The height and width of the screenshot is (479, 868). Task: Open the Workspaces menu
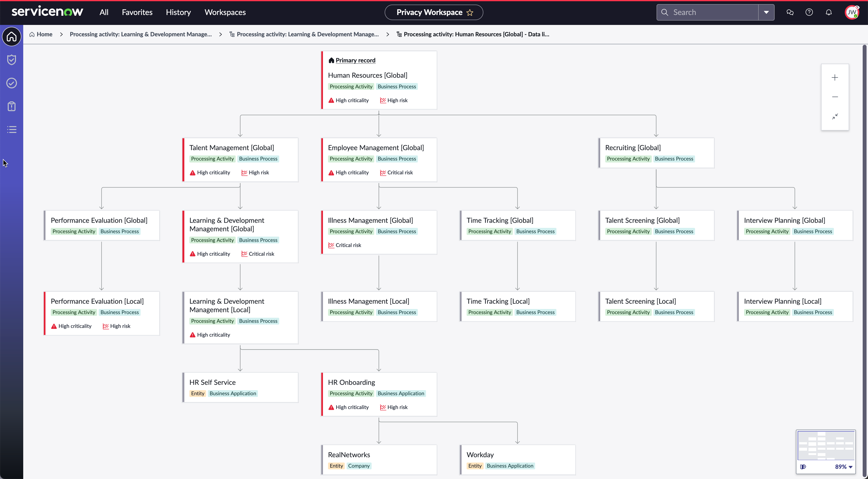point(225,13)
